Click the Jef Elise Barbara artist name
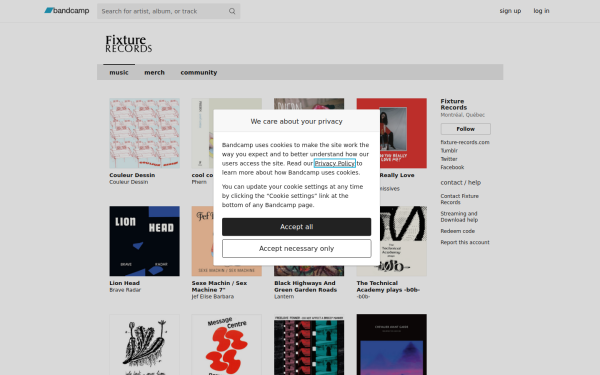Screen dimensions: 600x375 tap(212, 297)
